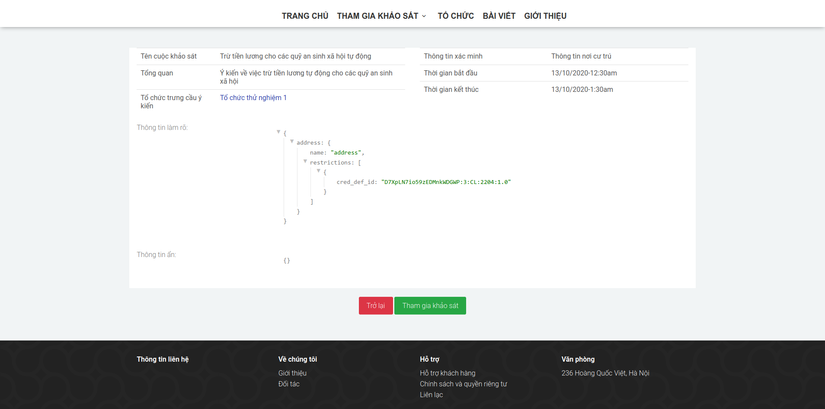Open the footer Giới thiệu link
Screen dimensions: 825x409
(293, 373)
